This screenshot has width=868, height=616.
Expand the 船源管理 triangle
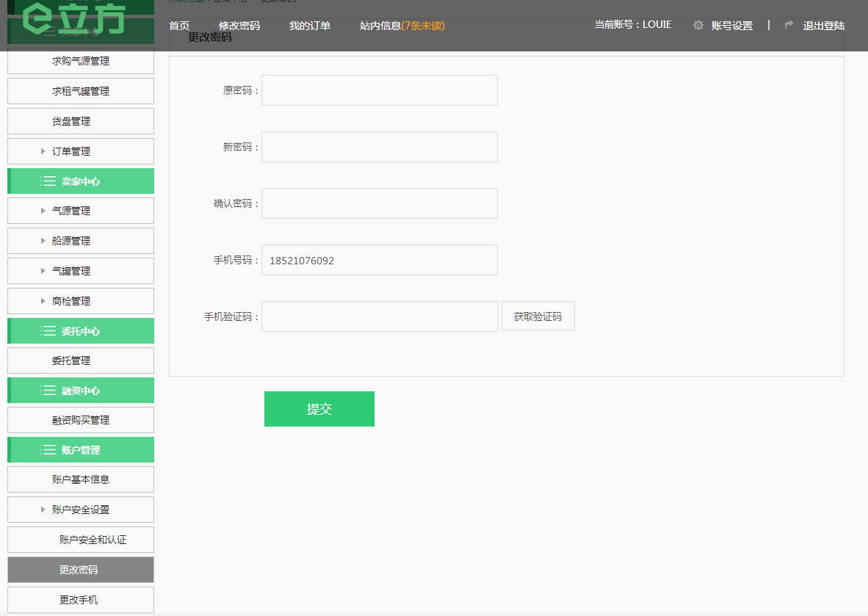pyautogui.click(x=43, y=241)
